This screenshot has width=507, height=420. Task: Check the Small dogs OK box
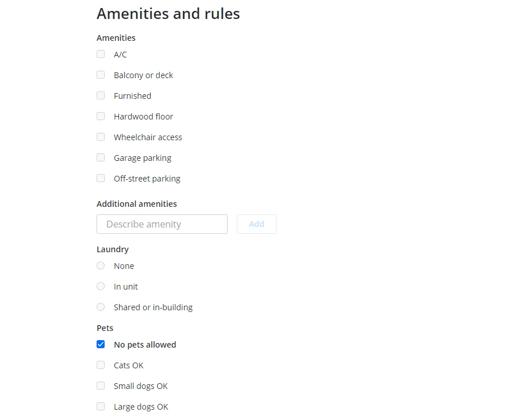[x=101, y=386]
